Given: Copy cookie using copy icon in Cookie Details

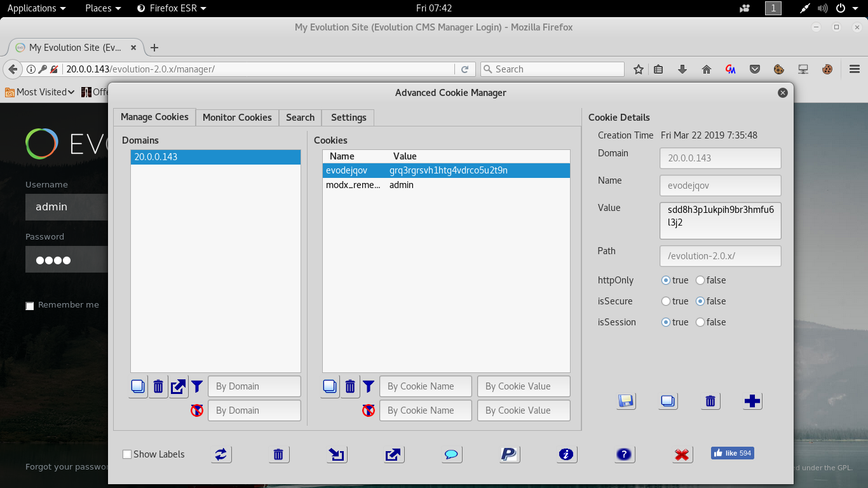Looking at the screenshot, I should coord(668,401).
